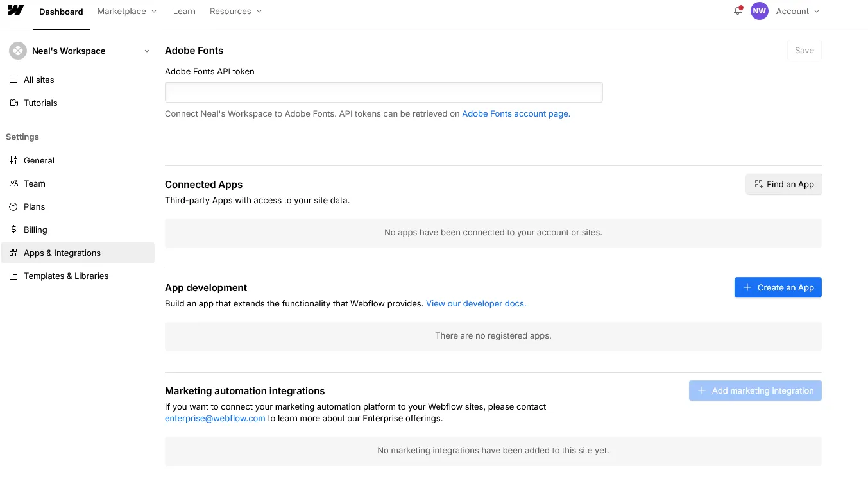This screenshot has height=486, width=868.
Task: Focus the Adobe Fonts API token field
Action: point(384,92)
